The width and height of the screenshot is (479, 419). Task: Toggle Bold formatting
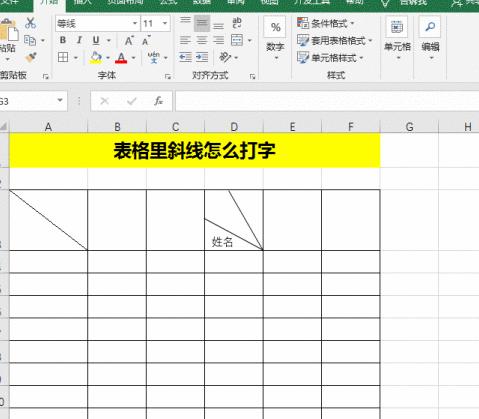[63, 40]
